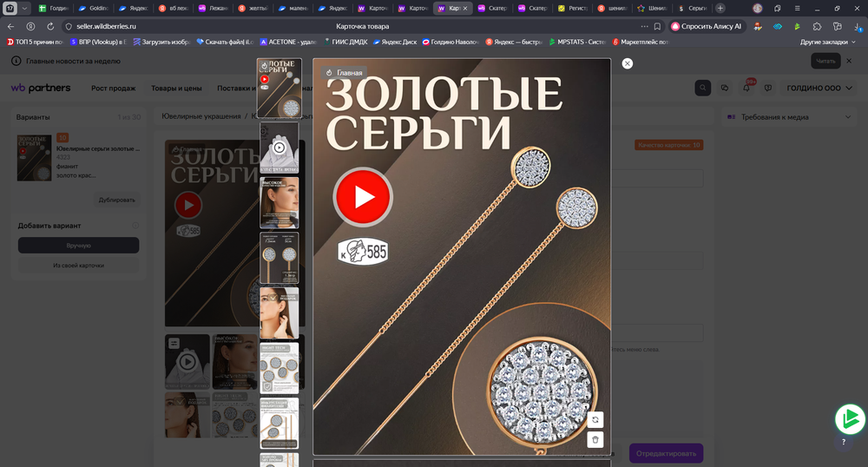868x467 pixels.
Task: Expand Другие закладки bookmarks folder
Action: pos(827,42)
